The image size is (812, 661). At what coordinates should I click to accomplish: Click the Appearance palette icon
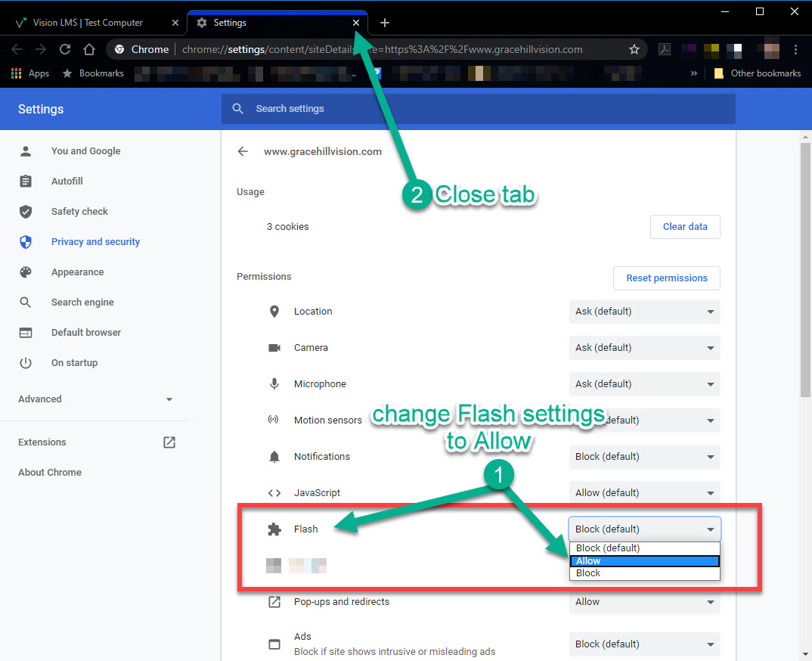pyautogui.click(x=26, y=272)
